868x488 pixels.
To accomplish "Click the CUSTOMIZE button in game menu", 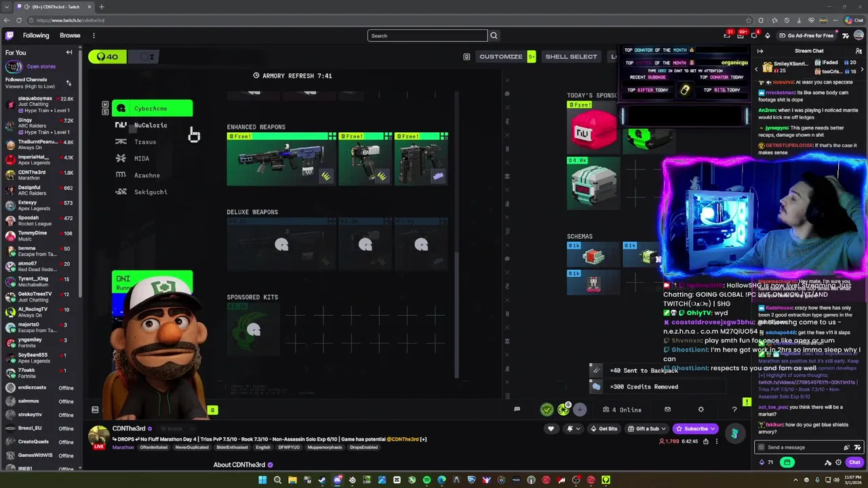I will pyautogui.click(x=500, y=56).
